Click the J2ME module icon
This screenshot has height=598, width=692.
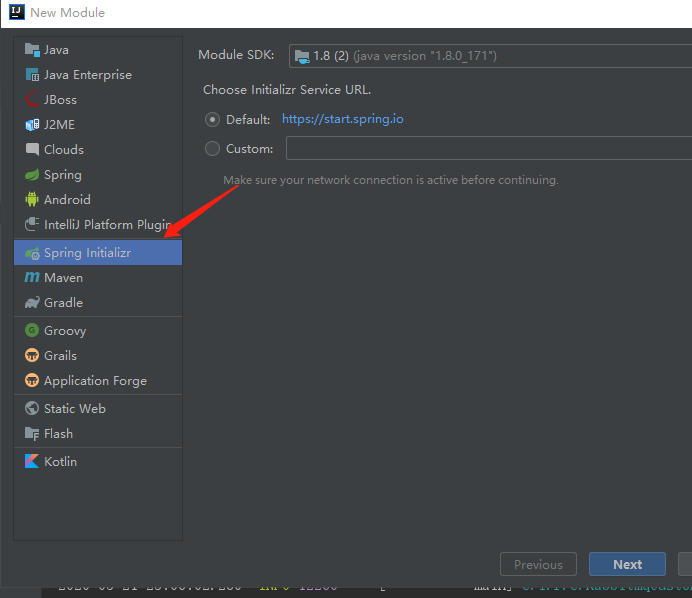point(32,125)
